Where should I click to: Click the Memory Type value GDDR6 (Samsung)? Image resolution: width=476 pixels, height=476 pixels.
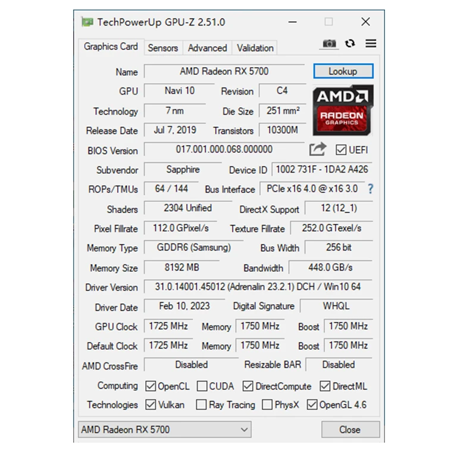[194, 248]
